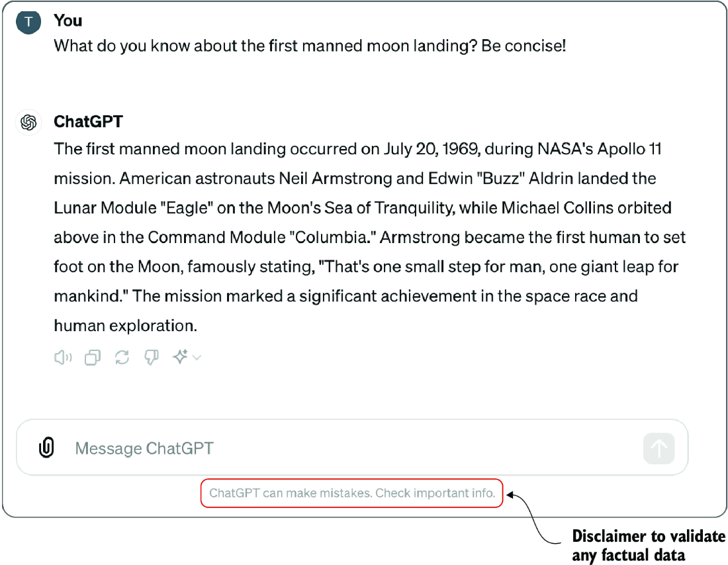Click the sparkle change-model icon
This screenshot has height=565, width=728.
click(x=180, y=358)
